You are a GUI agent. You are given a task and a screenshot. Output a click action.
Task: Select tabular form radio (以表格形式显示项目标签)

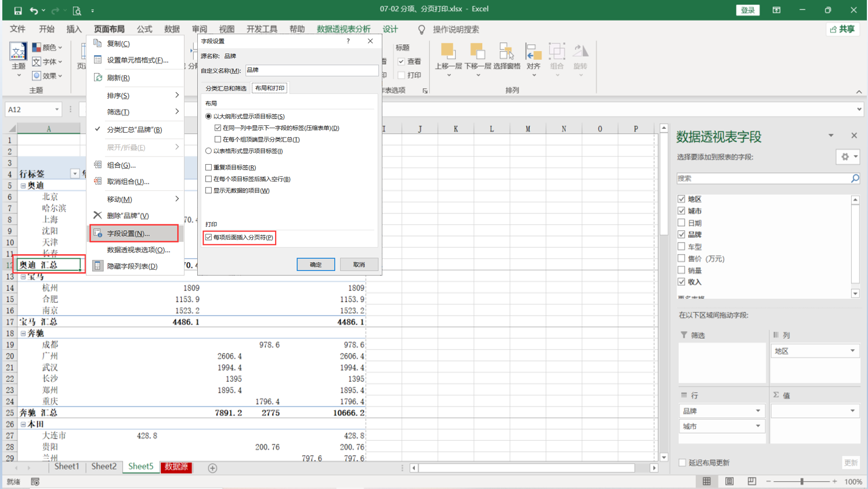(x=209, y=151)
